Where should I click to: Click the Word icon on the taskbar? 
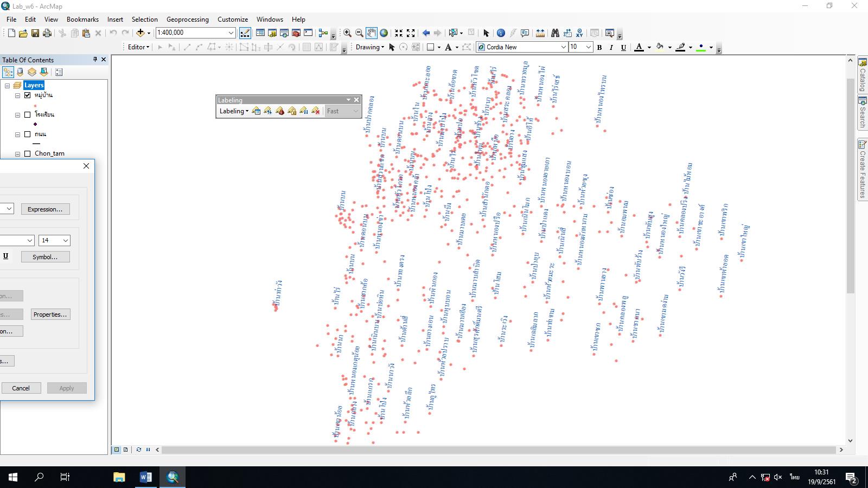coord(145,477)
